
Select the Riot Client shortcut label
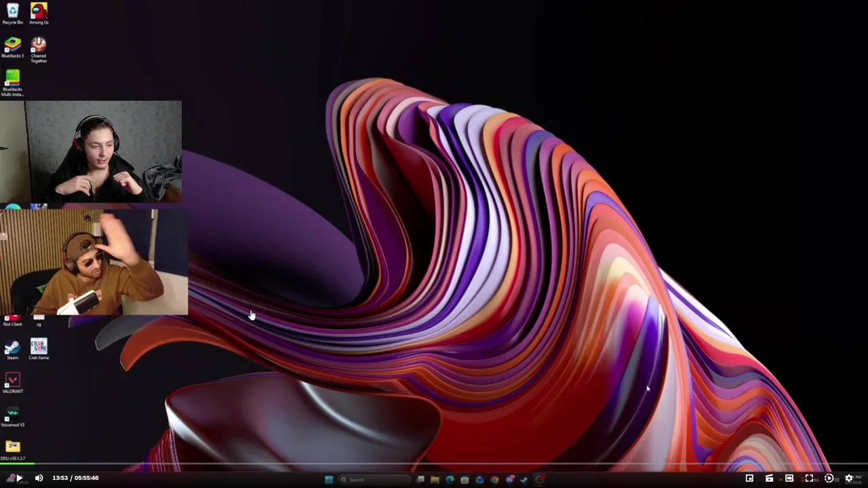pos(12,324)
